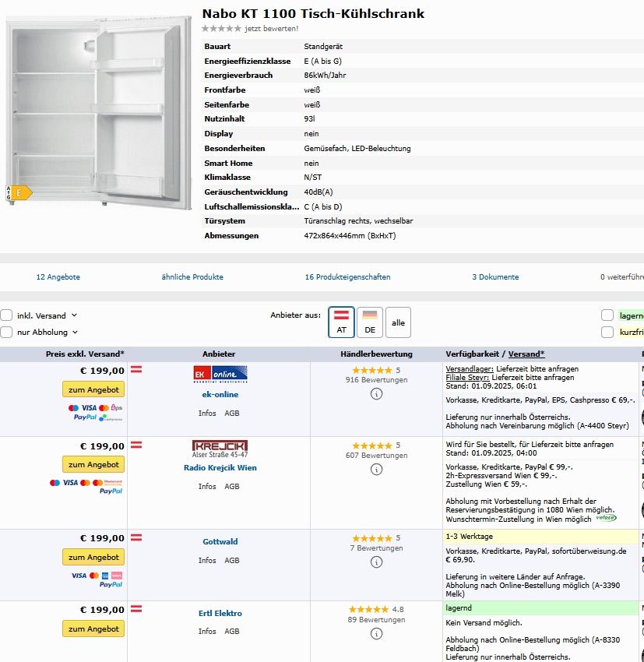Open info icon under Gottwald rating

pyautogui.click(x=376, y=562)
